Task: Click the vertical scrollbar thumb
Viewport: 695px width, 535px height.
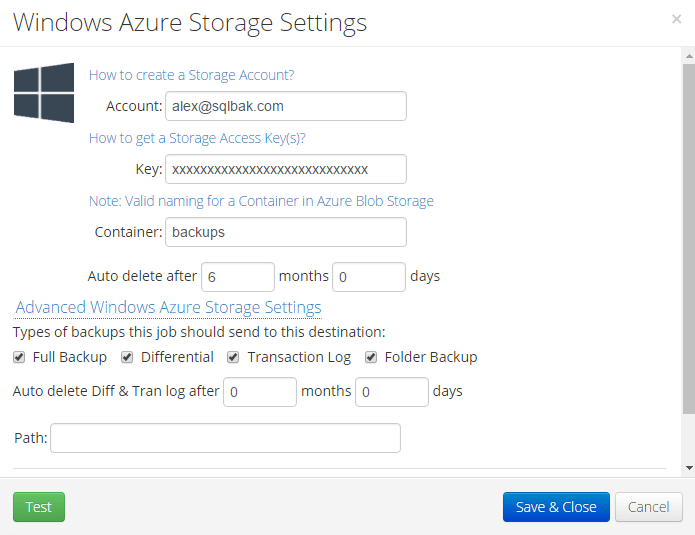Action: pos(689,239)
